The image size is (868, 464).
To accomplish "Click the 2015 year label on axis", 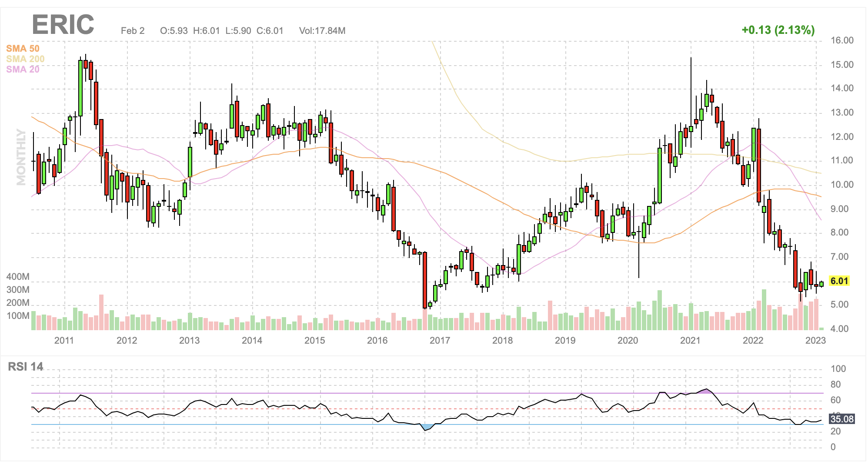I will click(314, 340).
